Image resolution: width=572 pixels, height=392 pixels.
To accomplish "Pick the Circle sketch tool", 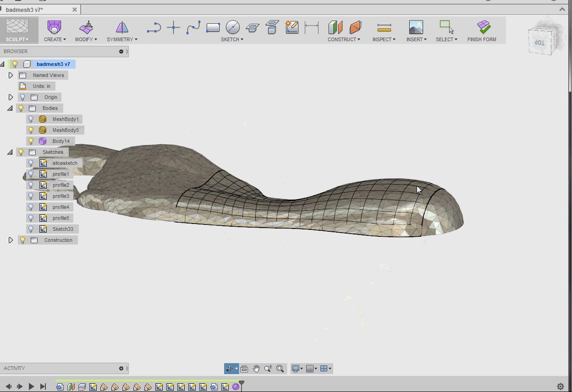I will point(232,27).
